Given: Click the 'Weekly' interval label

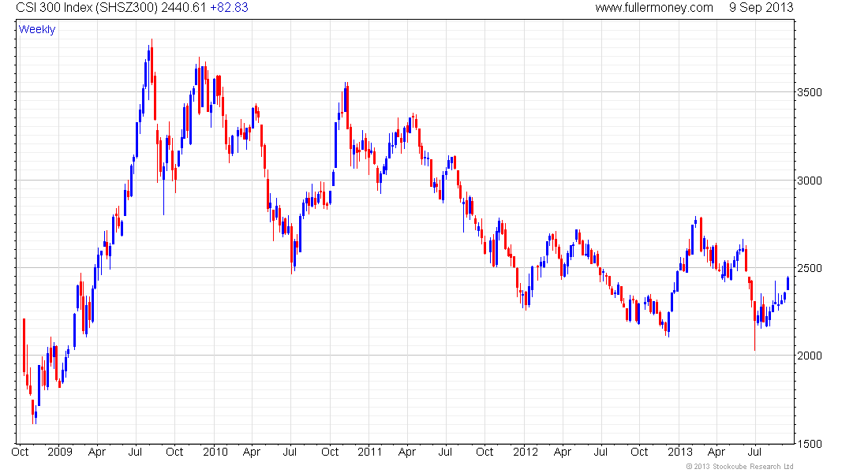Looking at the screenshot, I should (x=37, y=29).
